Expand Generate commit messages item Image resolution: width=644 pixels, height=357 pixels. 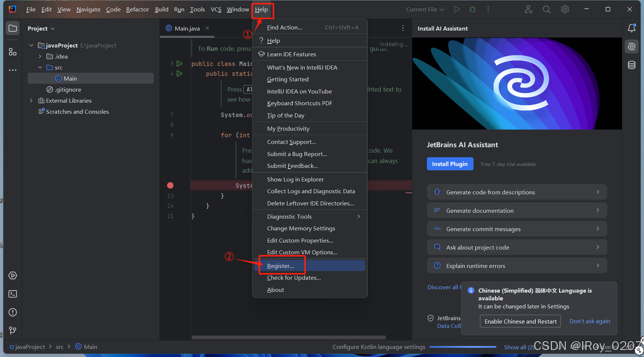point(517,229)
